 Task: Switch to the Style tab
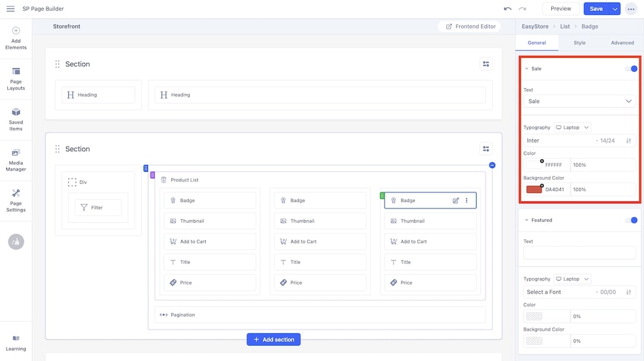point(580,43)
